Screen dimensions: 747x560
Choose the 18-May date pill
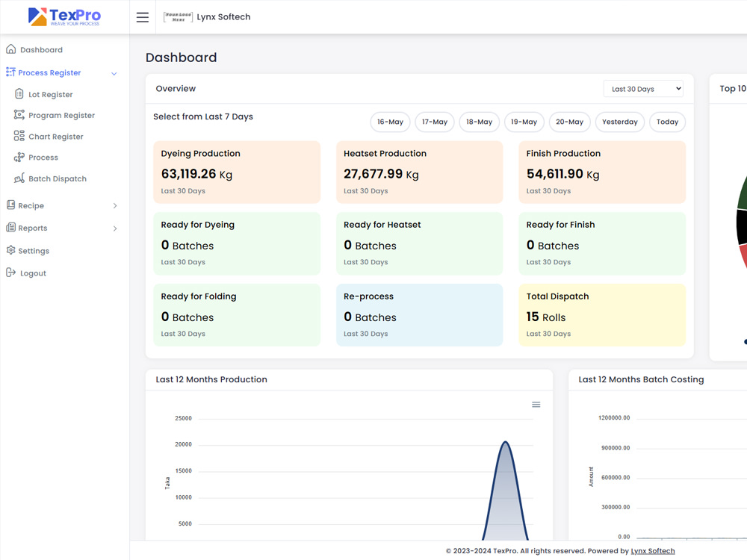pyautogui.click(x=480, y=122)
